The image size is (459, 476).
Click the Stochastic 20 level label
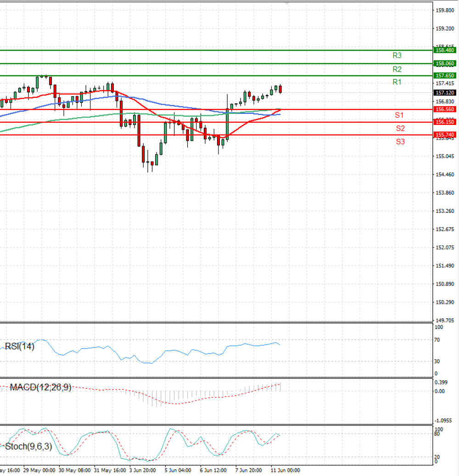point(437,457)
